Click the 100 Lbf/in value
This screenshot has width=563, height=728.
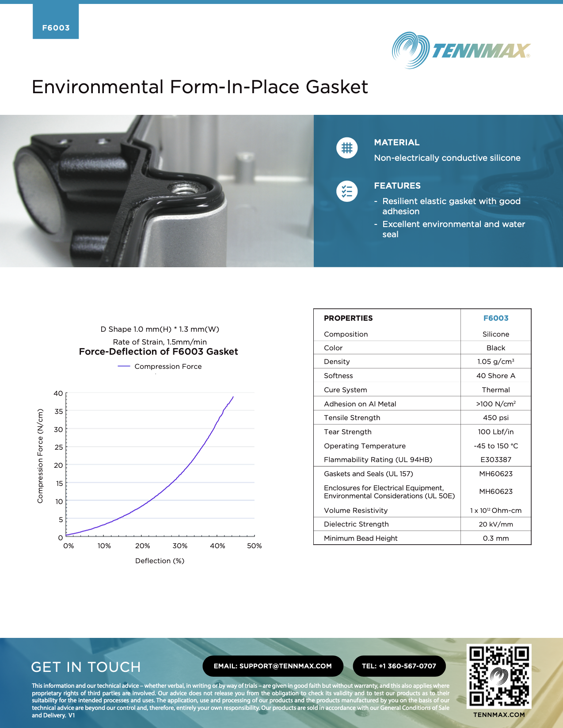(x=496, y=432)
